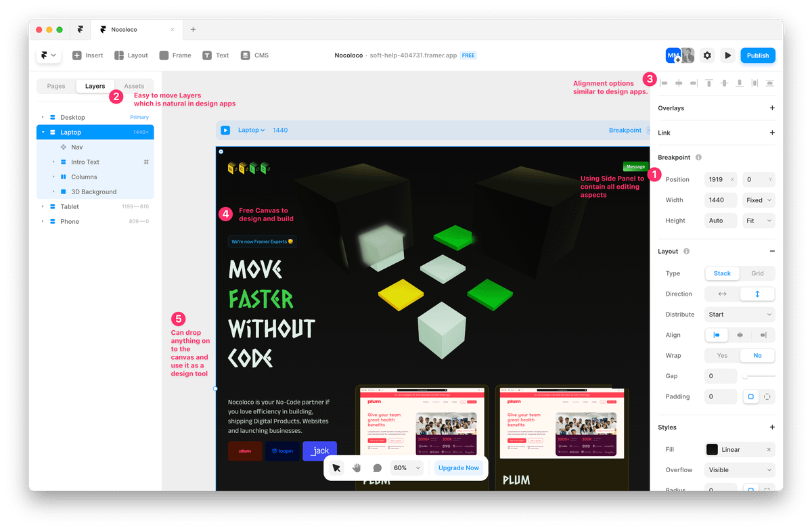Switch to the Layers tab
Image resolution: width=812 pixels, height=529 pixels.
tap(95, 86)
